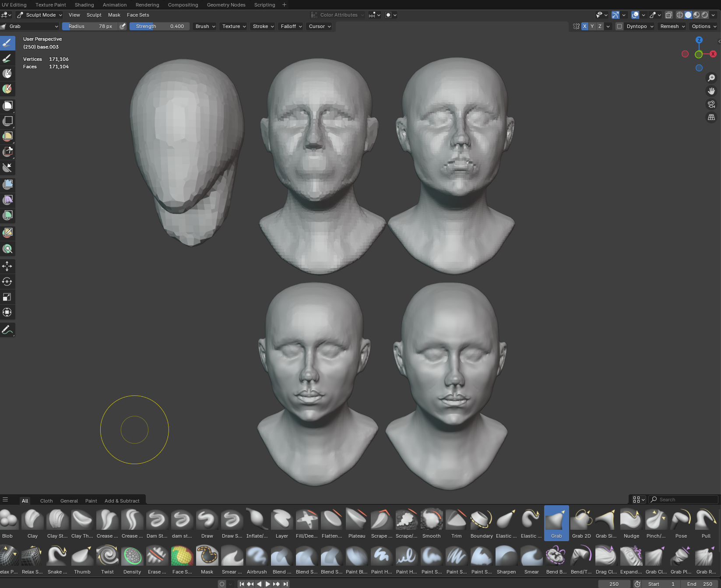721x588 pixels.
Task: Choose the Layer brush
Action: (282, 523)
